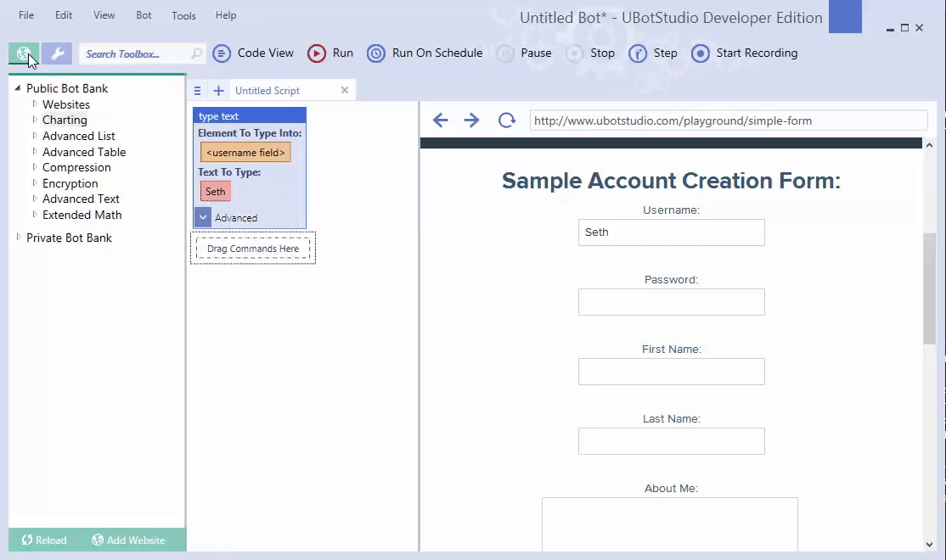Click the Reload button in bot bank

(44, 540)
